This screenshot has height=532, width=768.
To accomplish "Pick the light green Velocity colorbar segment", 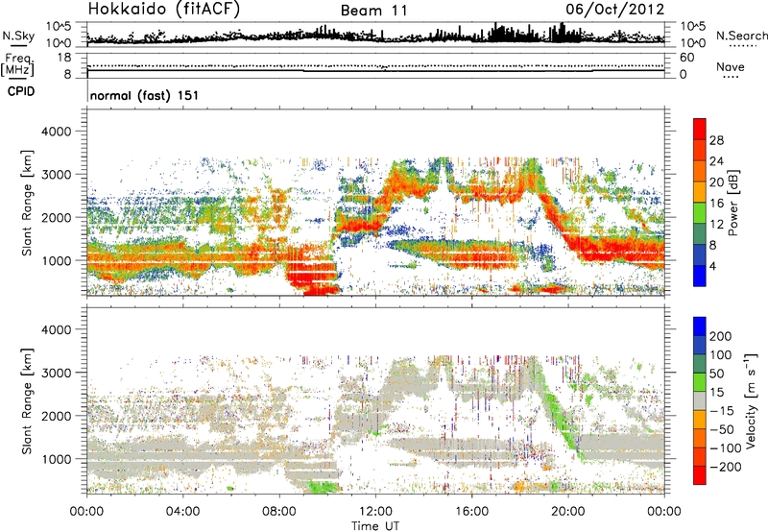I will click(x=700, y=382).
